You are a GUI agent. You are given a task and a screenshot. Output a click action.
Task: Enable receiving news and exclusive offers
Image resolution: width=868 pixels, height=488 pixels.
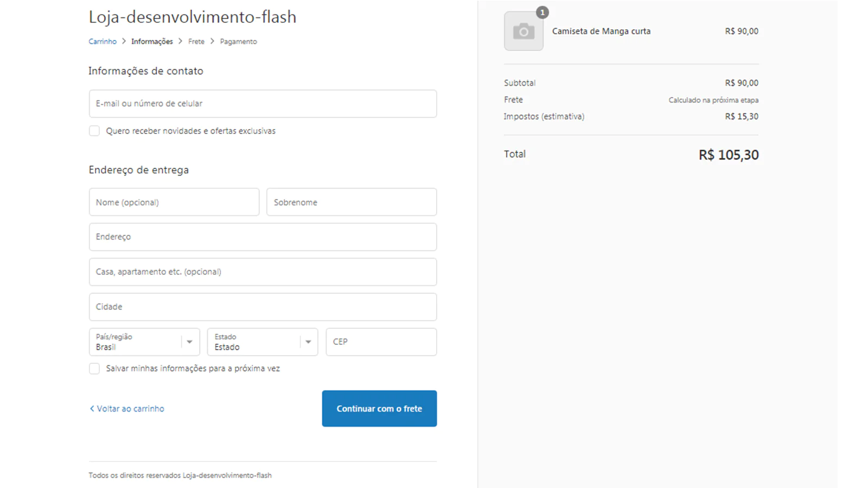pos(94,131)
